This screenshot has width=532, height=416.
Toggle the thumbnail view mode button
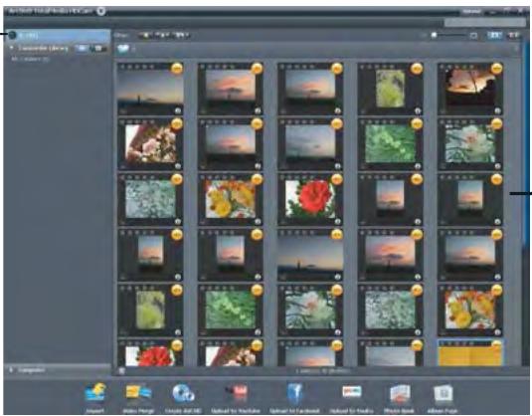coord(495,35)
